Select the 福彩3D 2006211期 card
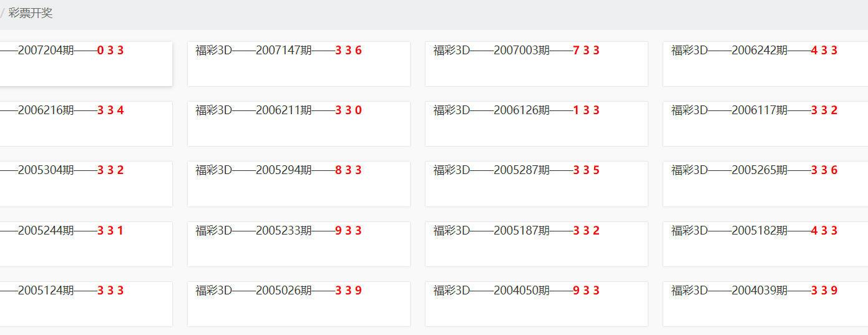This screenshot has width=868, height=335. (x=299, y=124)
